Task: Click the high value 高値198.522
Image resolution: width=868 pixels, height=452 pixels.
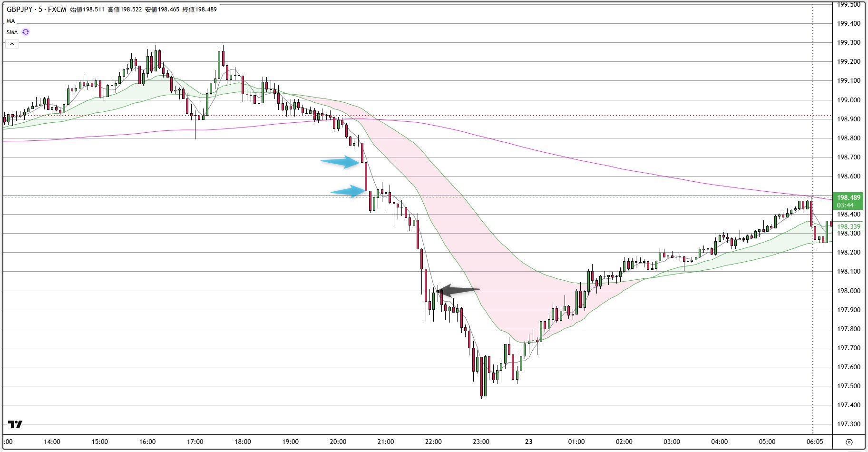Action: click(x=125, y=9)
